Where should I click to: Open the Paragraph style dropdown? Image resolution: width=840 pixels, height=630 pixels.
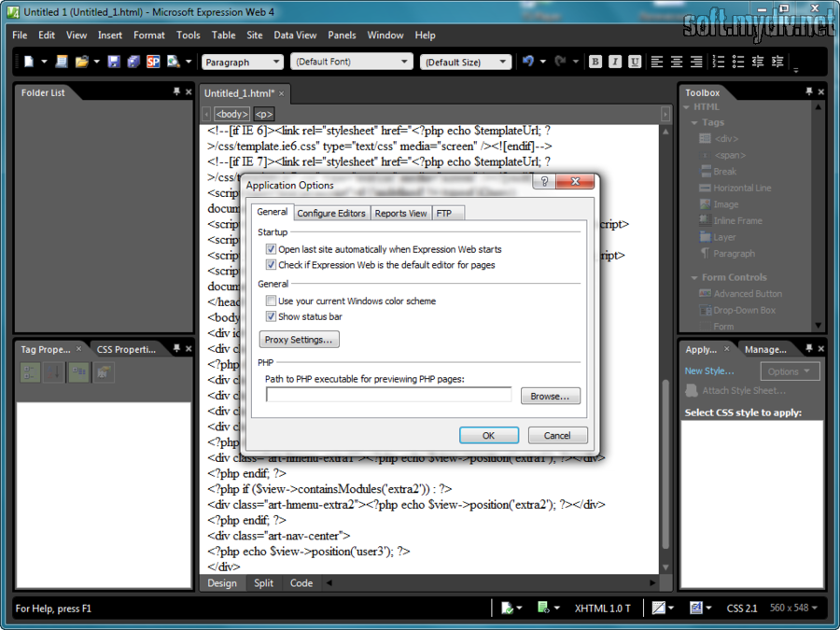(x=242, y=63)
